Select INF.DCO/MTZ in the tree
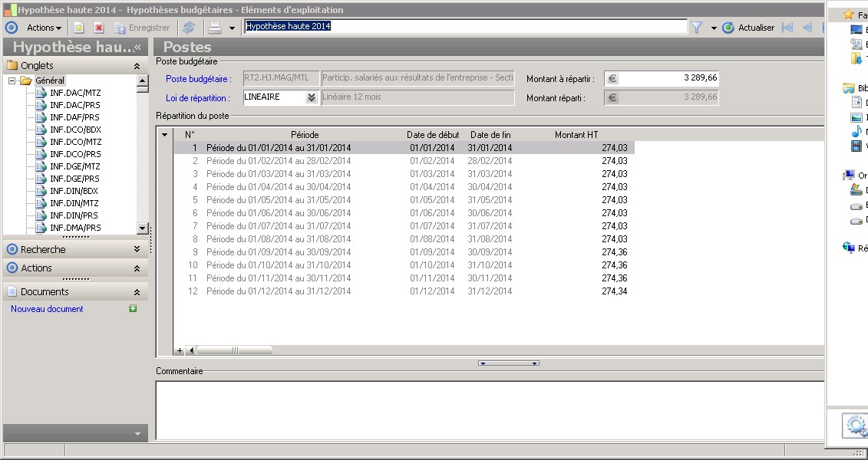The height and width of the screenshot is (460, 868). pyautogui.click(x=75, y=142)
